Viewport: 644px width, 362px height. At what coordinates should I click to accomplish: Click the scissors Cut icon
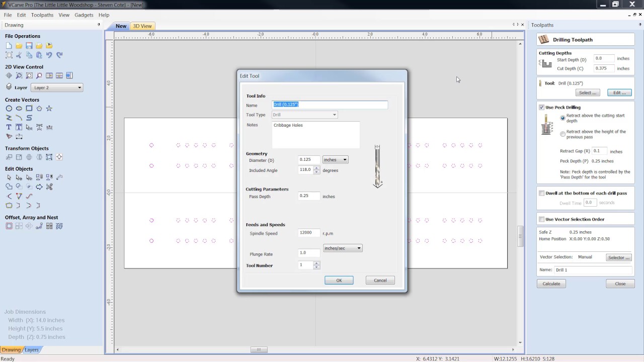pos(19,55)
